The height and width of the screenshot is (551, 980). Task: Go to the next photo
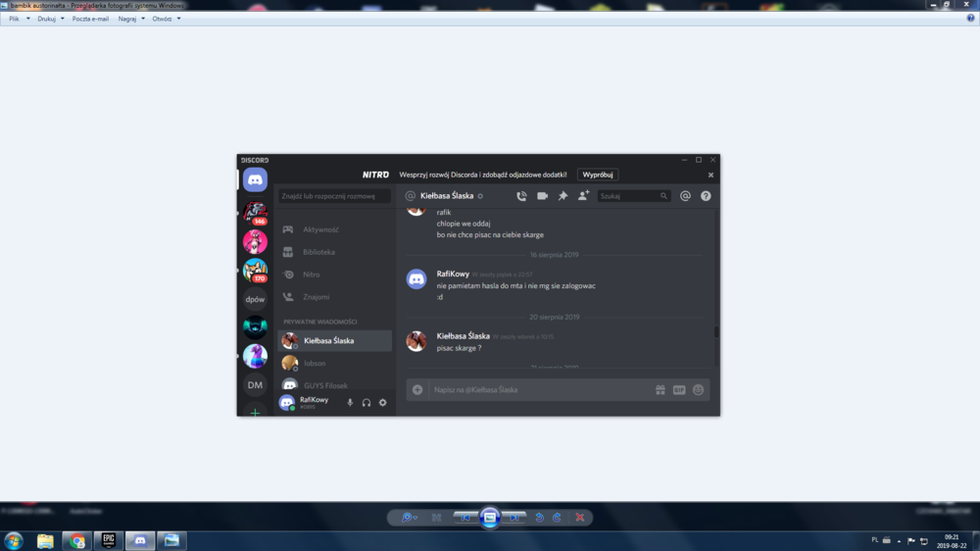pyautogui.click(x=514, y=518)
